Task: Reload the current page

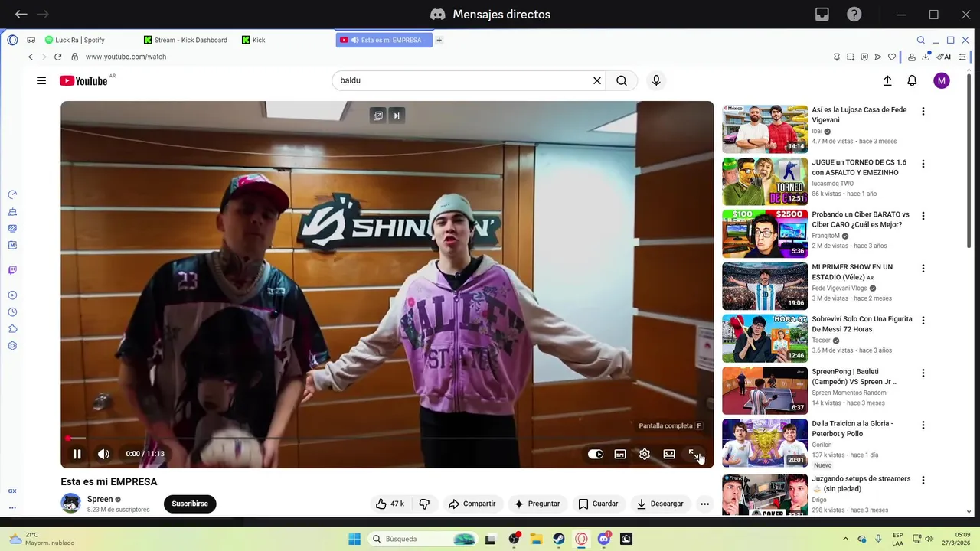Action: (57, 57)
